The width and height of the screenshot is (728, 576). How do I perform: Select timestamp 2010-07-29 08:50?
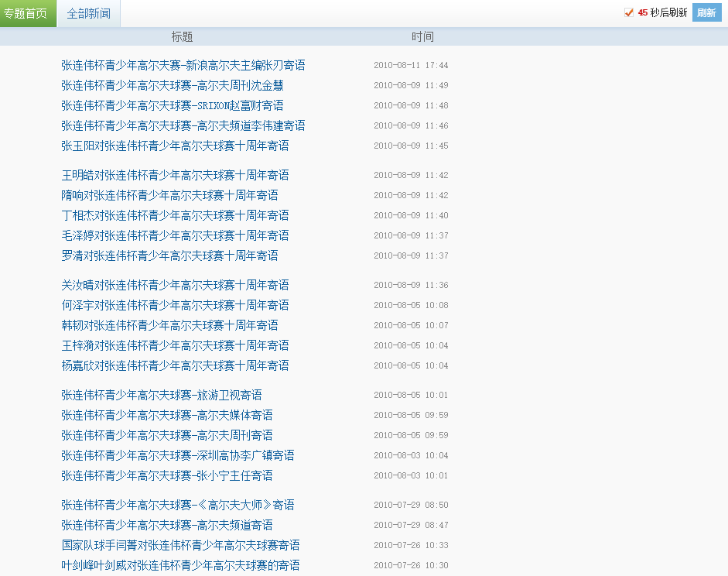pos(411,505)
